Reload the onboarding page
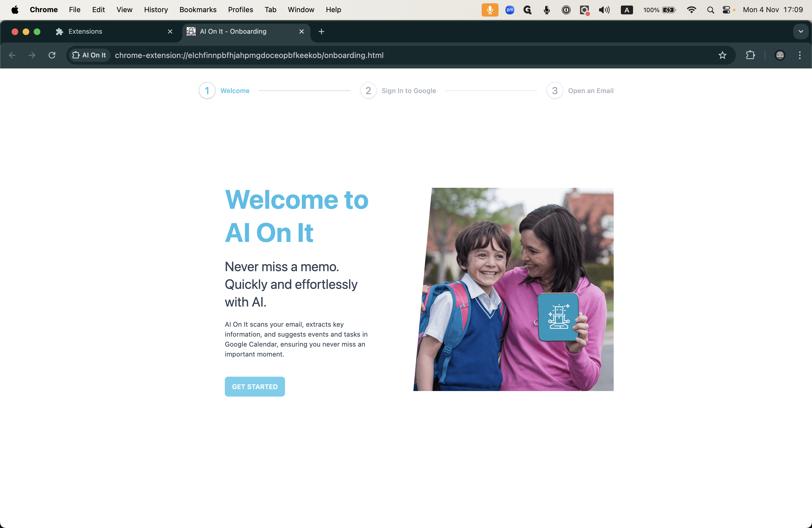Screen dimensions: 812x528 [52, 55]
